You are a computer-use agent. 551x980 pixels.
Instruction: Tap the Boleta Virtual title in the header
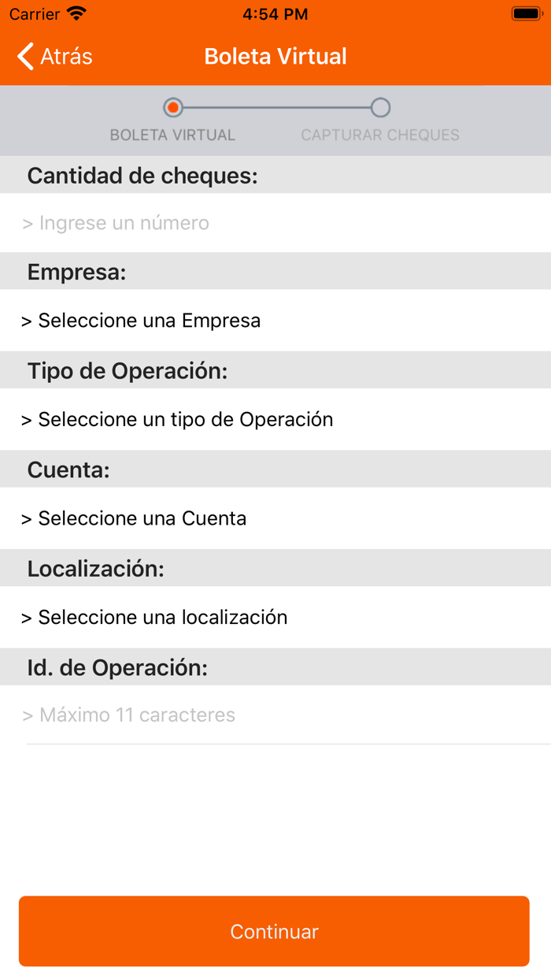(x=275, y=57)
